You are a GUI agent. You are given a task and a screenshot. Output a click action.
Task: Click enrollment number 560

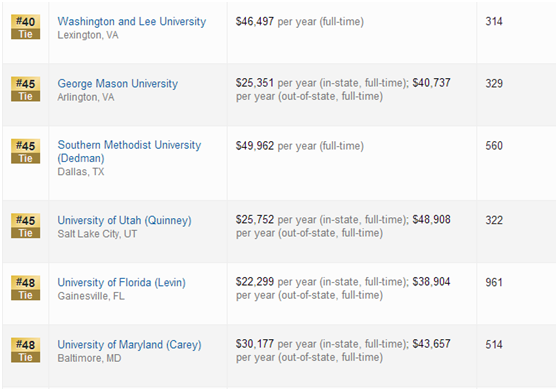pyautogui.click(x=494, y=146)
